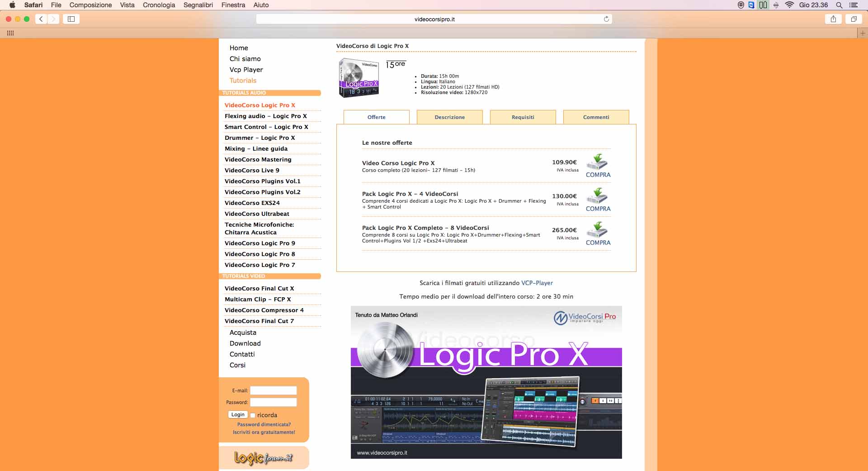This screenshot has height=471, width=868.
Task: Switch to the Descrizione tab
Action: (x=449, y=117)
